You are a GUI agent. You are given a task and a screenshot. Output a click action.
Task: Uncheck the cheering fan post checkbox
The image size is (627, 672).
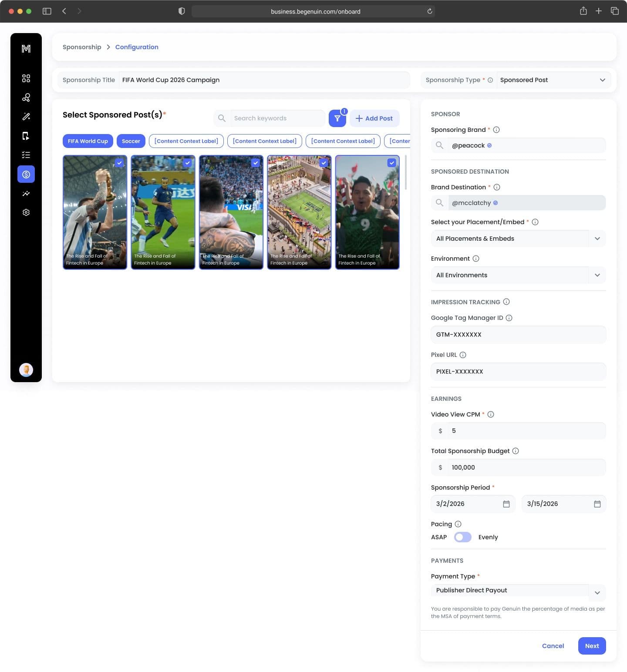point(392,163)
